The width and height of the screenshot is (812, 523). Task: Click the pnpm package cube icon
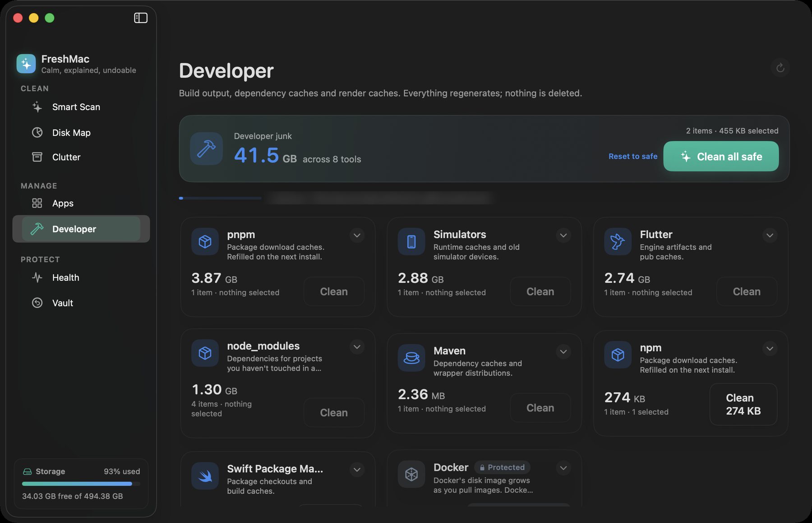click(x=205, y=242)
